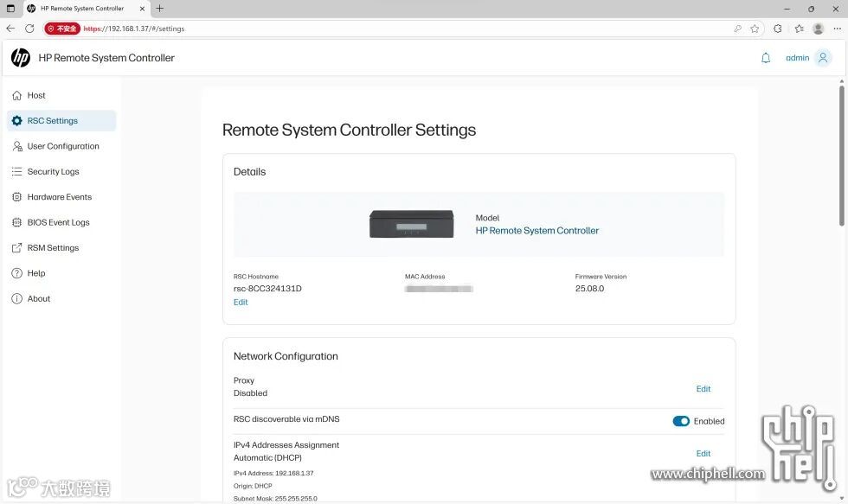
Task: Click the User Configuration person icon
Action: [16, 146]
